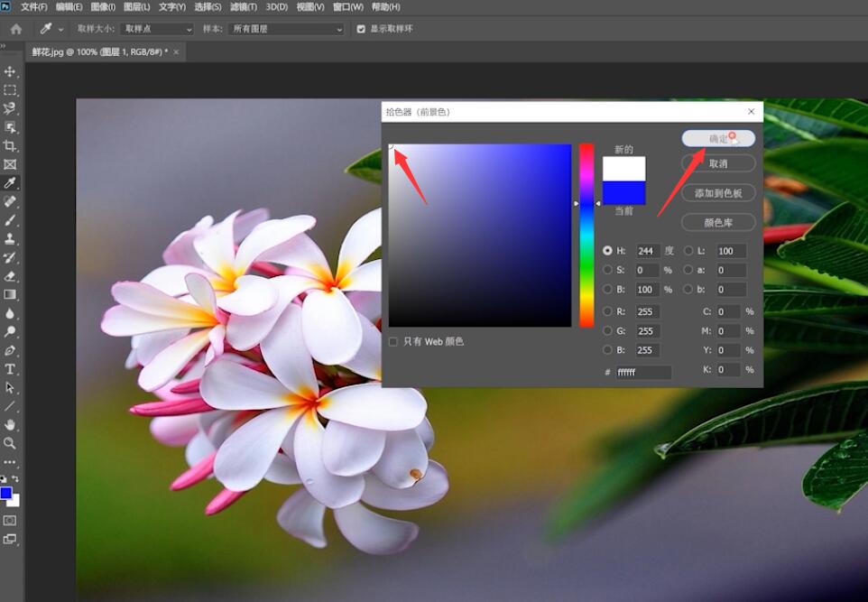
Task: Enable the 只有 Web 颜色 checkbox
Action: tap(393, 342)
